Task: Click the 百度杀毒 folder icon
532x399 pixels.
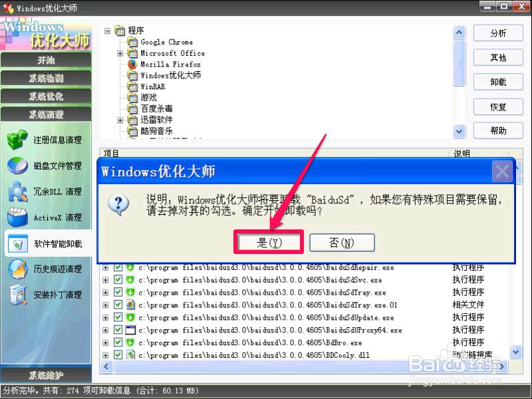Action: pos(132,108)
